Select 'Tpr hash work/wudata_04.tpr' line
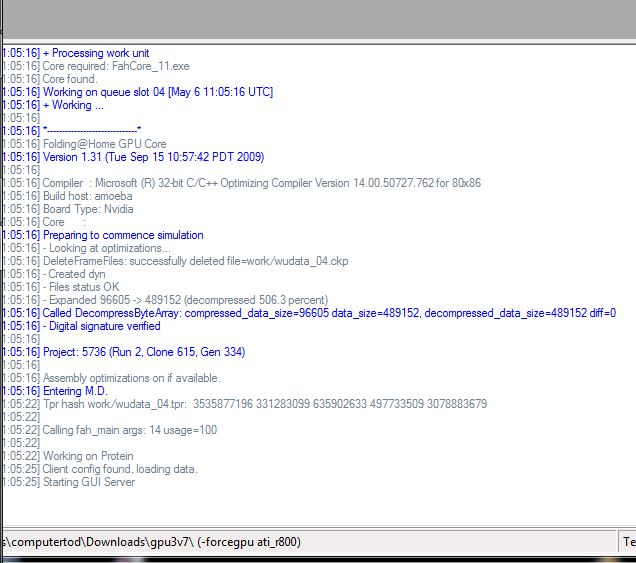The width and height of the screenshot is (636, 563). 245,404
